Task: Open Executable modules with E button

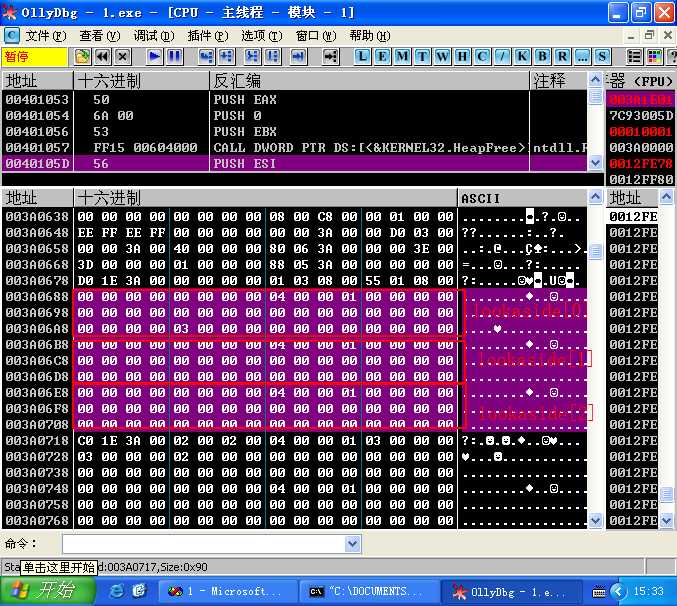Action: (382, 57)
